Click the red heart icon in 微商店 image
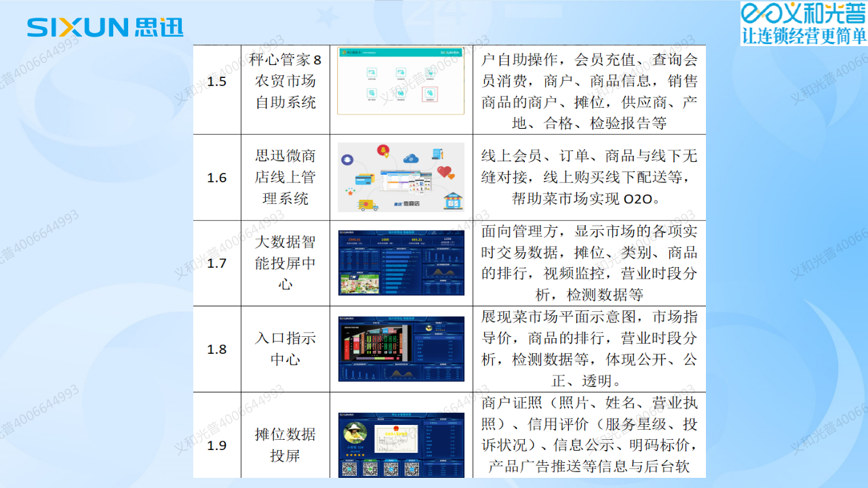The image size is (868, 488). (444, 172)
